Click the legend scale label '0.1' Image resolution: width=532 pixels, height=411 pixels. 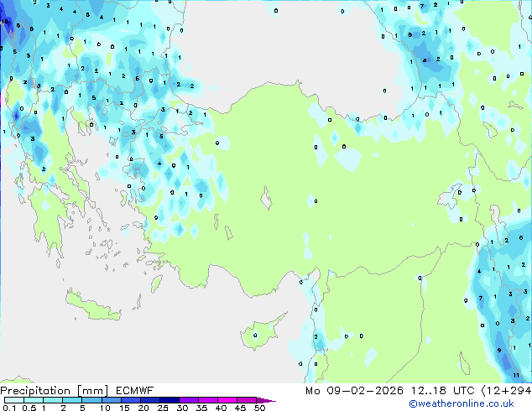9,408
